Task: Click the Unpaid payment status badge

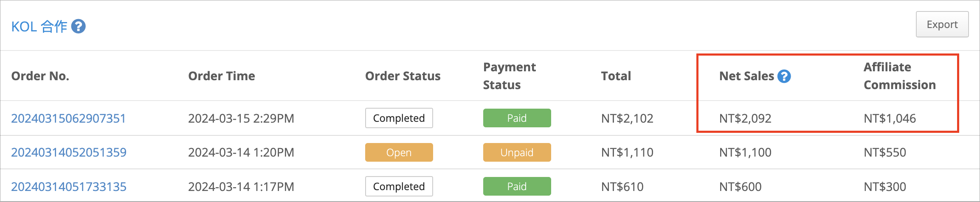Action: [x=517, y=152]
